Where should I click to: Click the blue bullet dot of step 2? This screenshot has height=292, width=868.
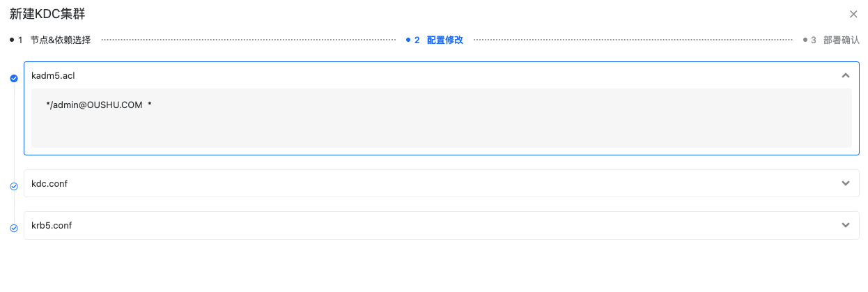[x=408, y=40]
